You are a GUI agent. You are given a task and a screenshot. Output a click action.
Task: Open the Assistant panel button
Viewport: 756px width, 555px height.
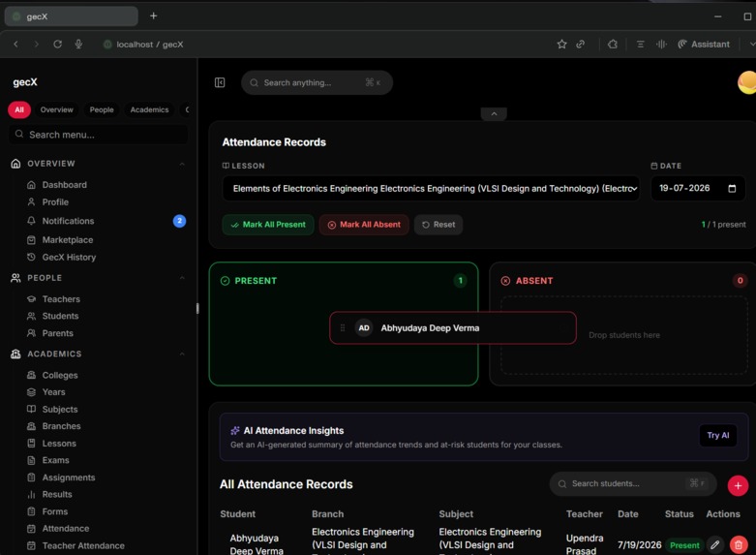[x=704, y=44]
